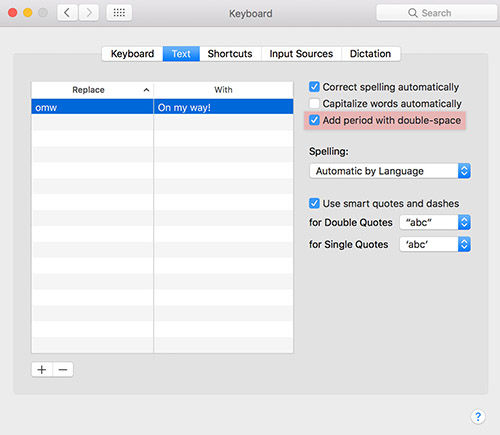Go forward with the right chevron button
This screenshot has width=500, height=435.
89,13
